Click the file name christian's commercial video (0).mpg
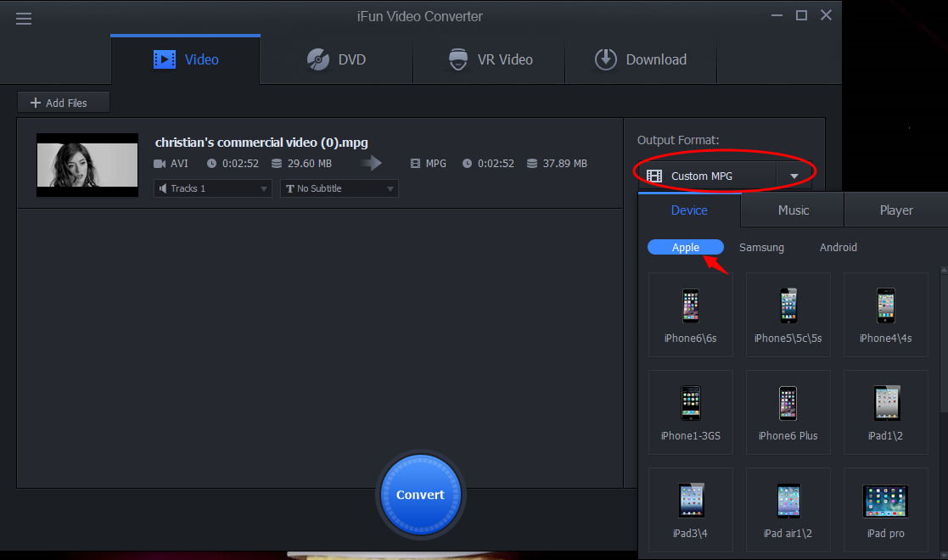The width and height of the screenshot is (948, 560). click(x=261, y=142)
